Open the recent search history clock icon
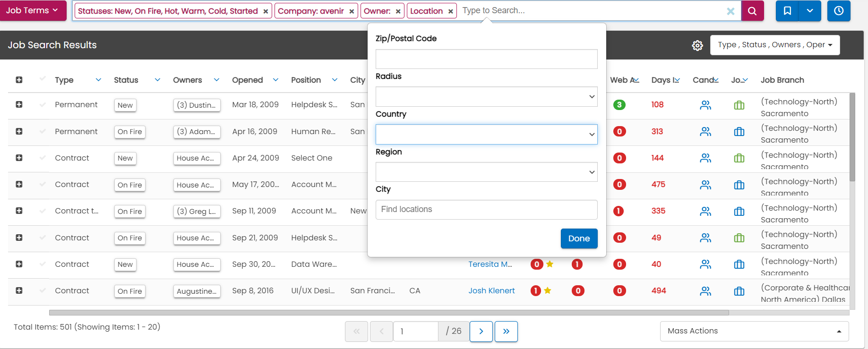The width and height of the screenshot is (868, 349). (839, 11)
